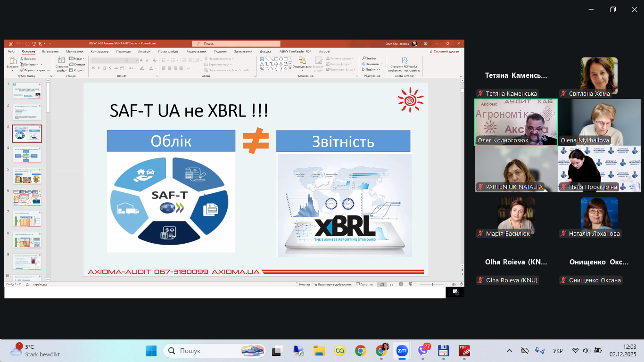644x362 pixels.
Task: Open the Zoom app from the taskbar
Action: 402,351
